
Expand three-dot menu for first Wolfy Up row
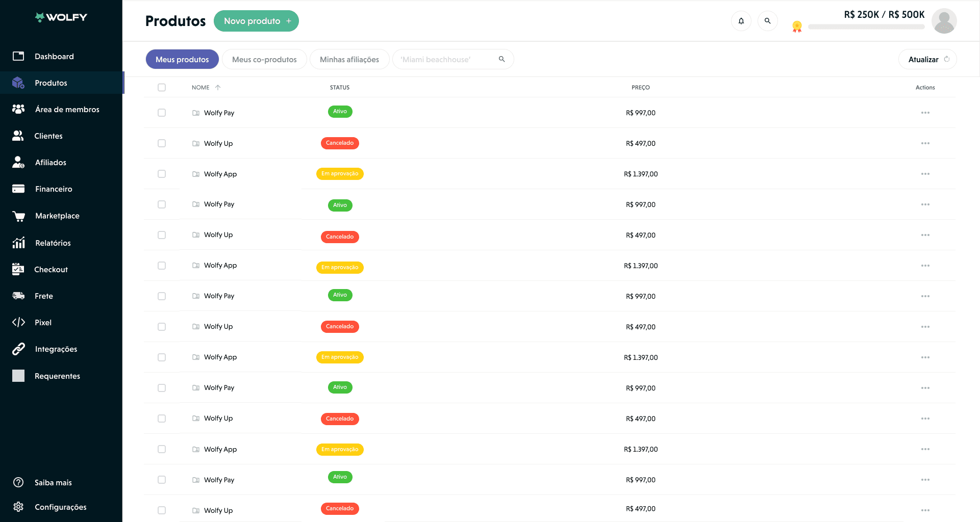coord(925,143)
